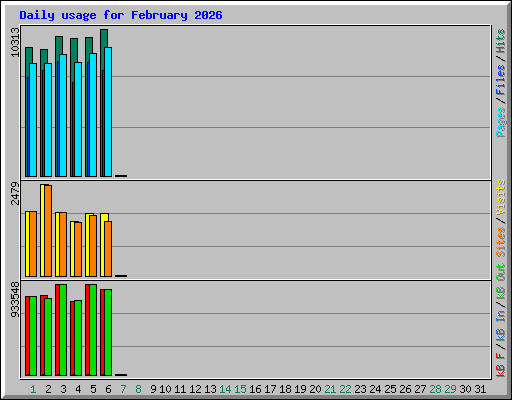Click day 22 on the x-axis
The width and height of the screenshot is (512, 400).
(x=345, y=389)
